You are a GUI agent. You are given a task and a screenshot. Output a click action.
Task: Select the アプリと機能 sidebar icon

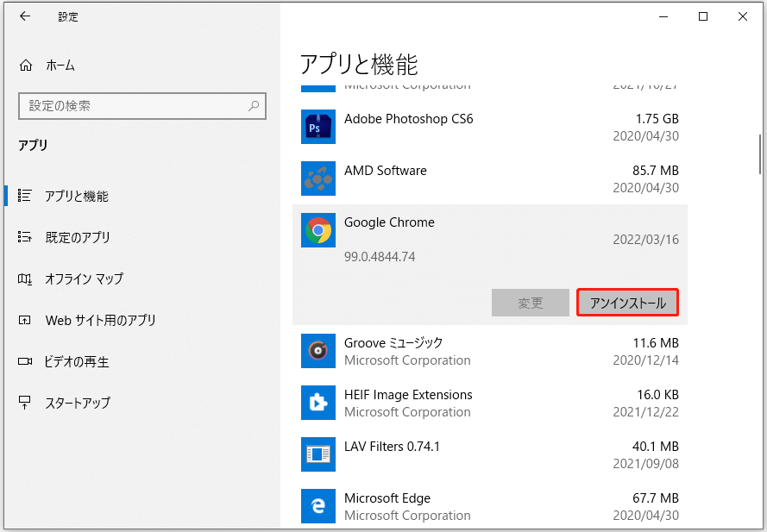[25, 196]
